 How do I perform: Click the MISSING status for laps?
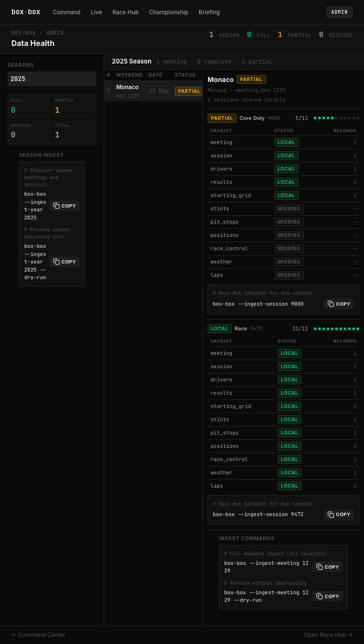(289, 275)
